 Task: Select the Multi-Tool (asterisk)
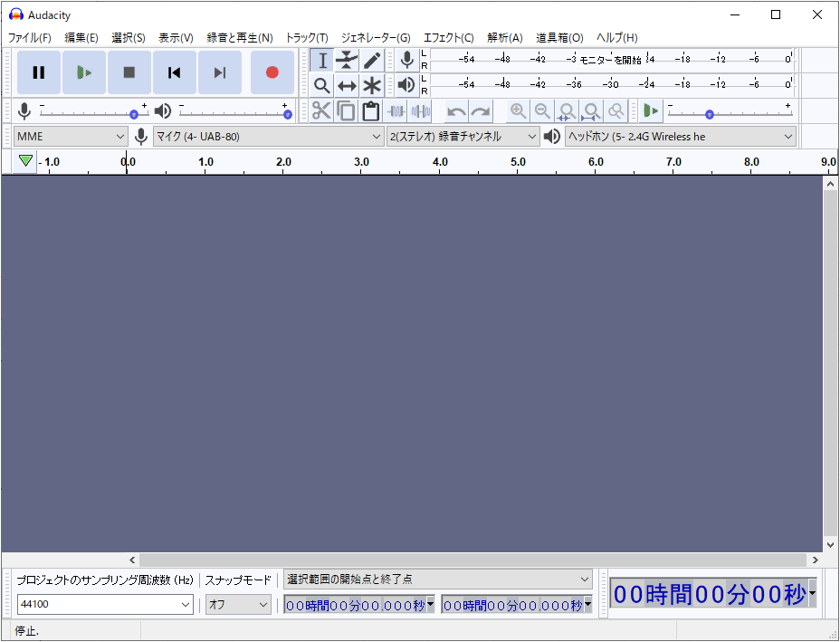click(x=372, y=85)
